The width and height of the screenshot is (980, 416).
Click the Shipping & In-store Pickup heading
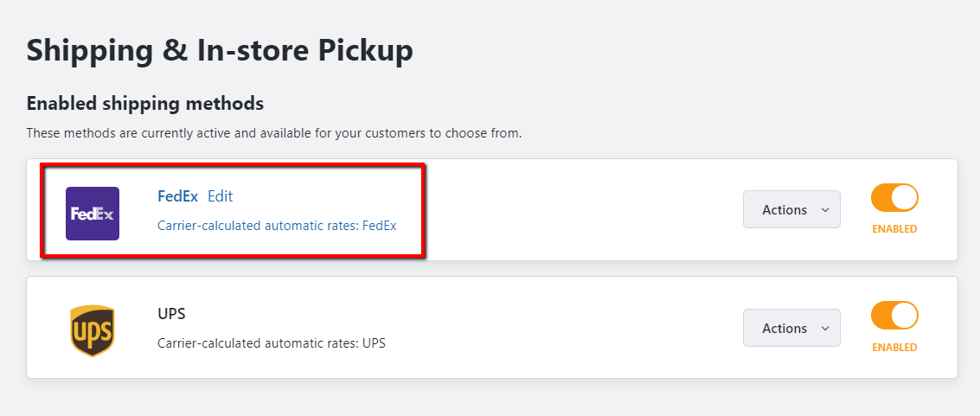coord(220,50)
